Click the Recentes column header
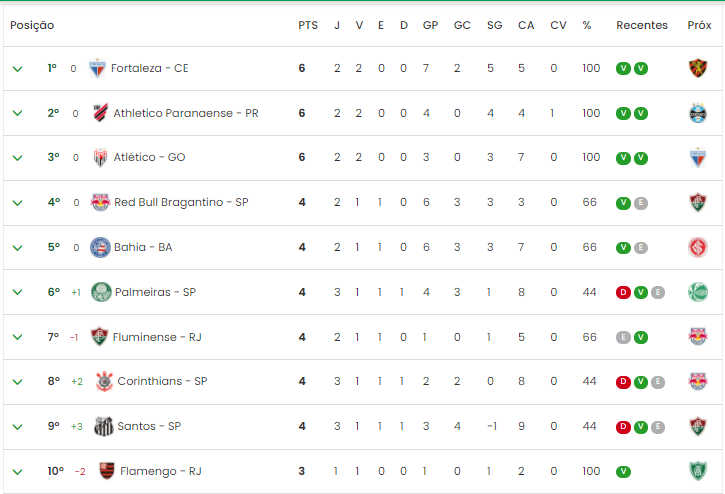725x494 pixels. pos(642,25)
